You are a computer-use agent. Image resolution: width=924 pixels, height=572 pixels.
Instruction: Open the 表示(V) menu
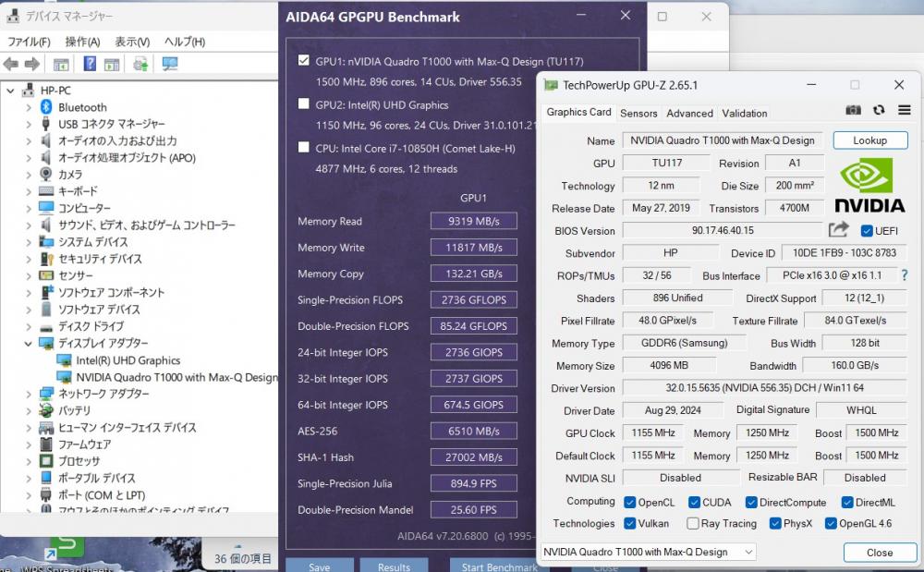pyautogui.click(x=132, y=42)
